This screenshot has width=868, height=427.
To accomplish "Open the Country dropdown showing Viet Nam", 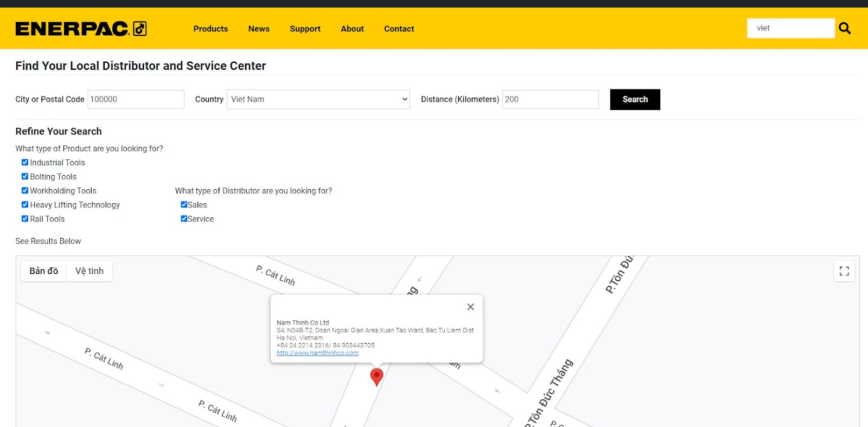I will (x=318, y=99).
